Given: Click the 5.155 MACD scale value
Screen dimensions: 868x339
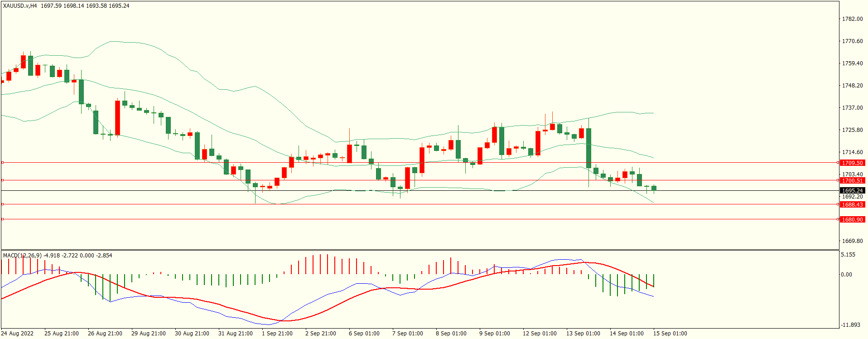Looking at the screenshot, I should tap(848, 255).
